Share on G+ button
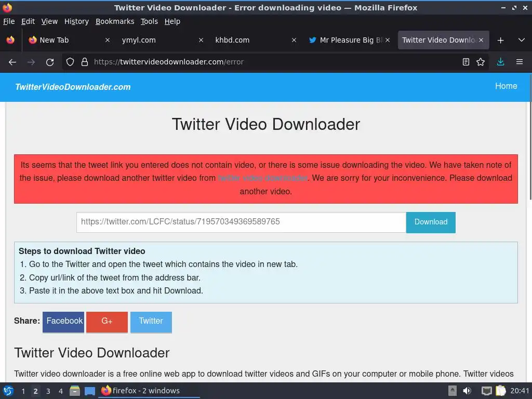532x399 pixels. pyautogui.click(x=107, y=322)
